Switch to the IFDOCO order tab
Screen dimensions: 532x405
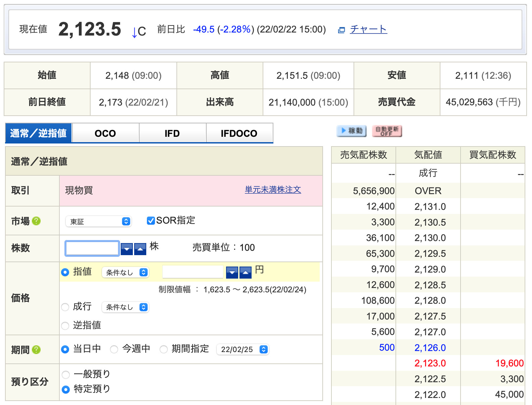pos(239,133)
